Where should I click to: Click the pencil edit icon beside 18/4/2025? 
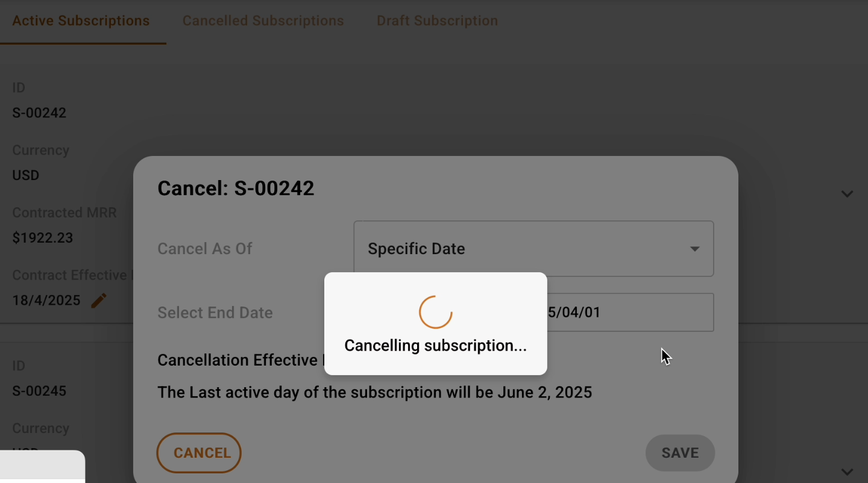99,301
